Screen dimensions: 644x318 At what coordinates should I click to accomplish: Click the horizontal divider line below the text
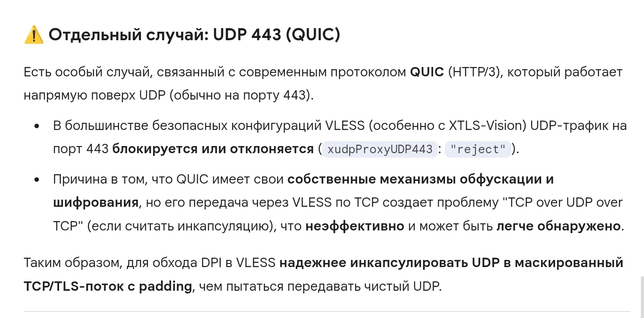click(x=326, y=311)
